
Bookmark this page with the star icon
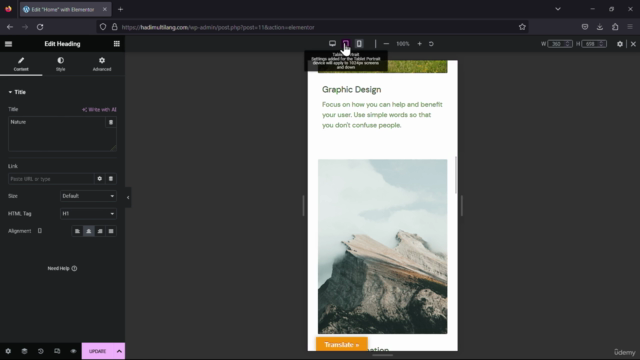522,27
